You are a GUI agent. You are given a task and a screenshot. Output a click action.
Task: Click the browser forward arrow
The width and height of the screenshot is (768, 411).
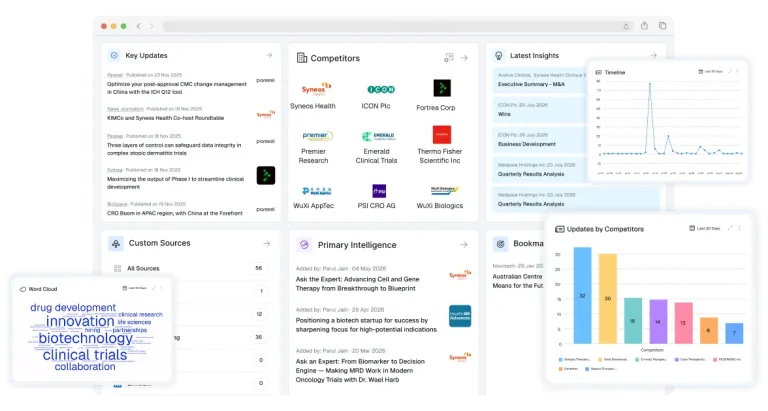(x=151, y=26)
